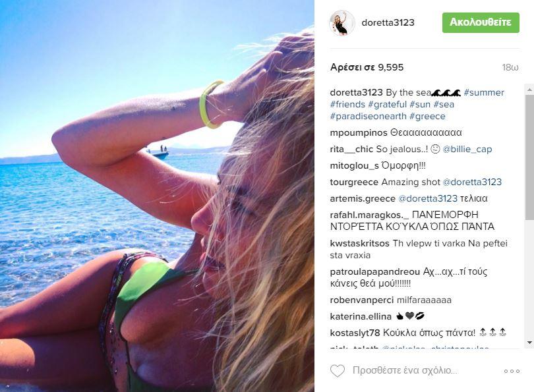Open the katerina.ellina commenter profile
This screenshot has height=392, width=534.
361,317
